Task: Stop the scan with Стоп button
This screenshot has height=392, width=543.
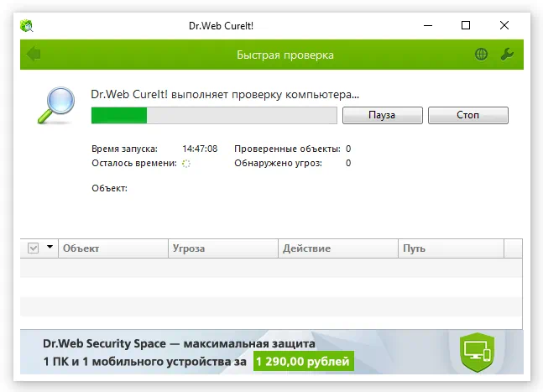Action: [467, 115]
